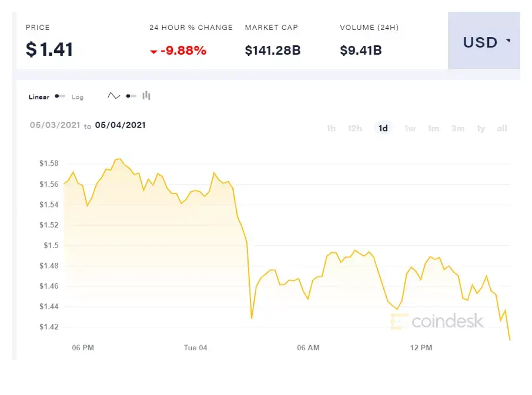Choose the 1m time range
Viewport: 532px width, 395px height.
tap(433, 128)
